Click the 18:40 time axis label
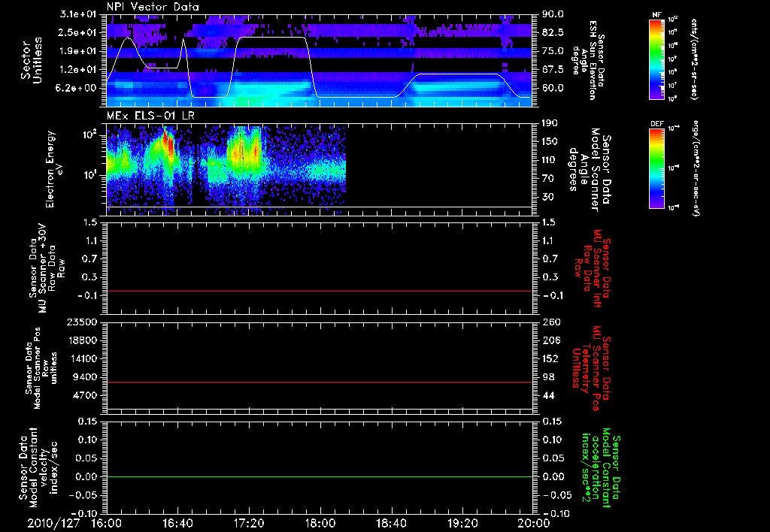This screenshot has width=770, height=532. coord(391,523)
